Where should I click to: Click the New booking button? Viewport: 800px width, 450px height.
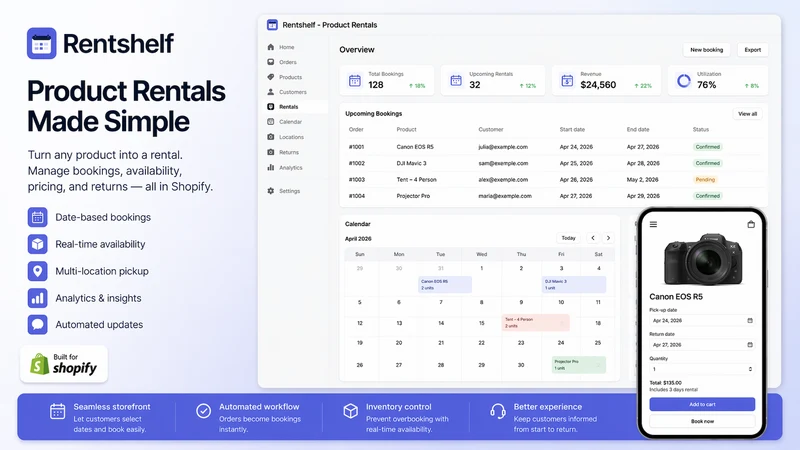(707, 49)
